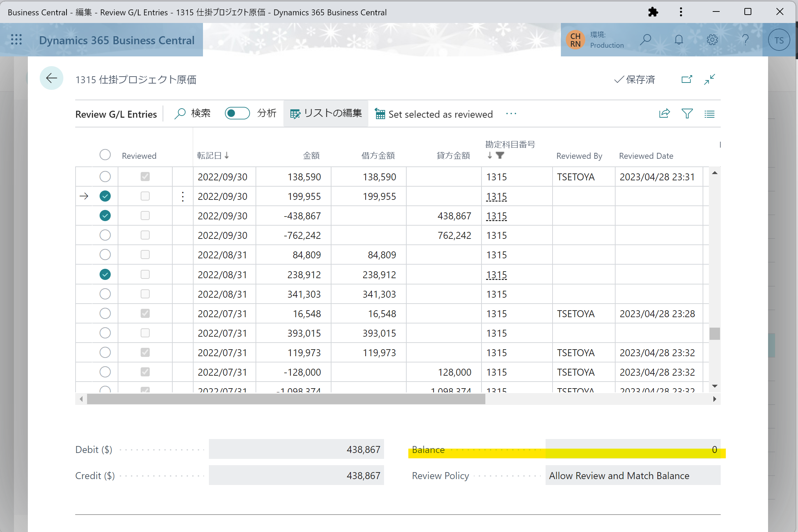
Task: Click the horizontal scrollbar thumb
Action: (286, 399)
